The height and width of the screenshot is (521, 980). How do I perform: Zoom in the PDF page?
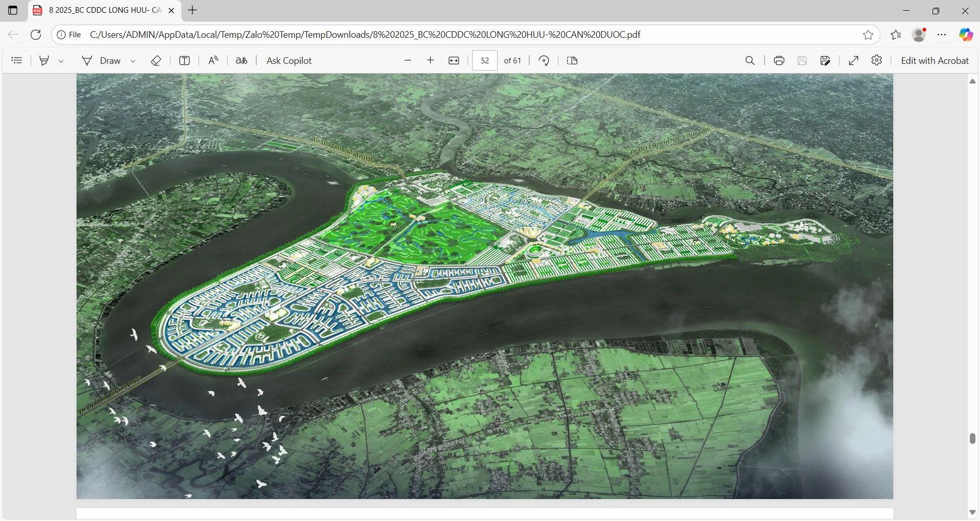[431, 61]
